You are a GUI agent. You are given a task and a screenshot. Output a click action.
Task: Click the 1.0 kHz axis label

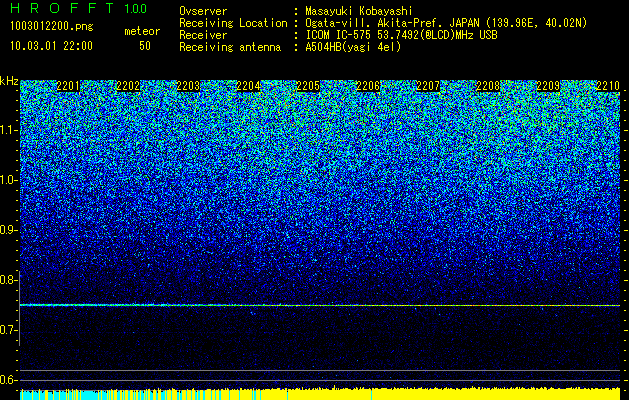click(x=8, y=180)
